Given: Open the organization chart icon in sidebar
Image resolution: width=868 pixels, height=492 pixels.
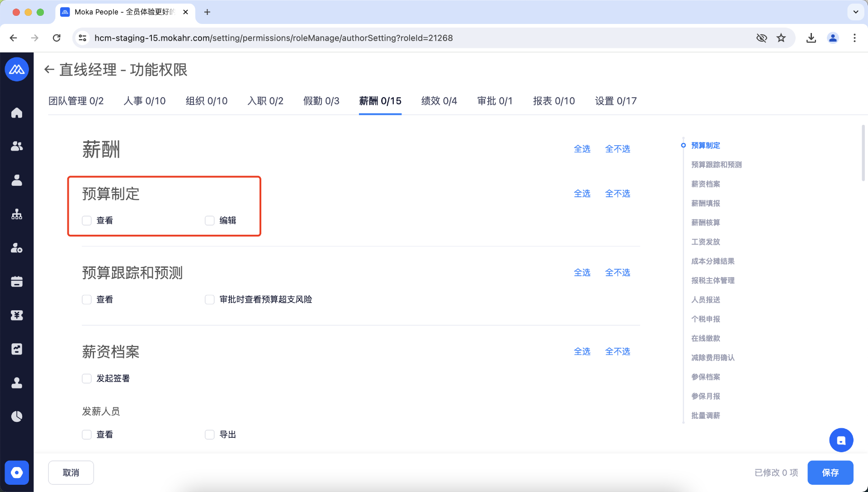Looking at the screenshot, I should (x=17, y=214).
